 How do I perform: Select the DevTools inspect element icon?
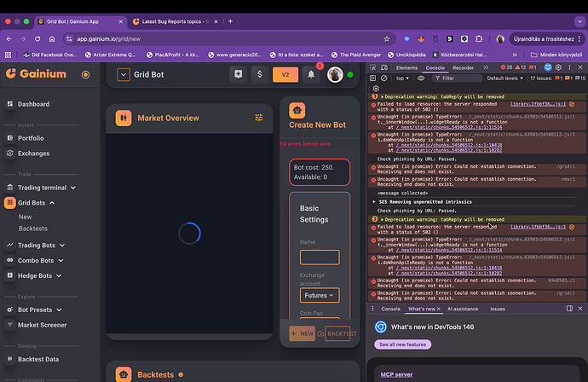(x=372, y=67)
